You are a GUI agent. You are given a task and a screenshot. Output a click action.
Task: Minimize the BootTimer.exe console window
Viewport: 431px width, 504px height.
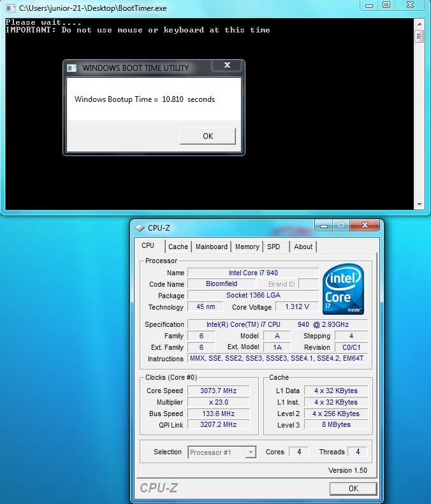(x=369, y=5)
